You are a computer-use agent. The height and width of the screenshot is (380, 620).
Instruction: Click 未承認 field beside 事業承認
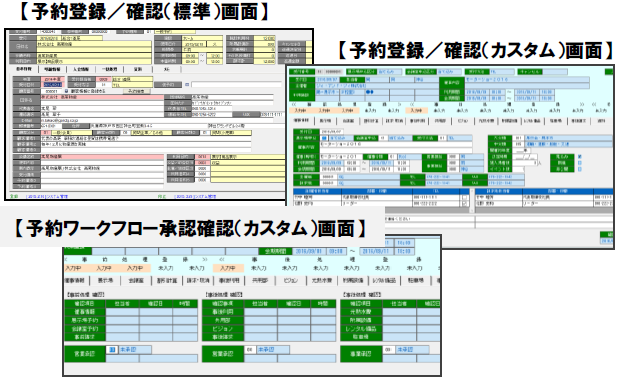pos(412,350)
